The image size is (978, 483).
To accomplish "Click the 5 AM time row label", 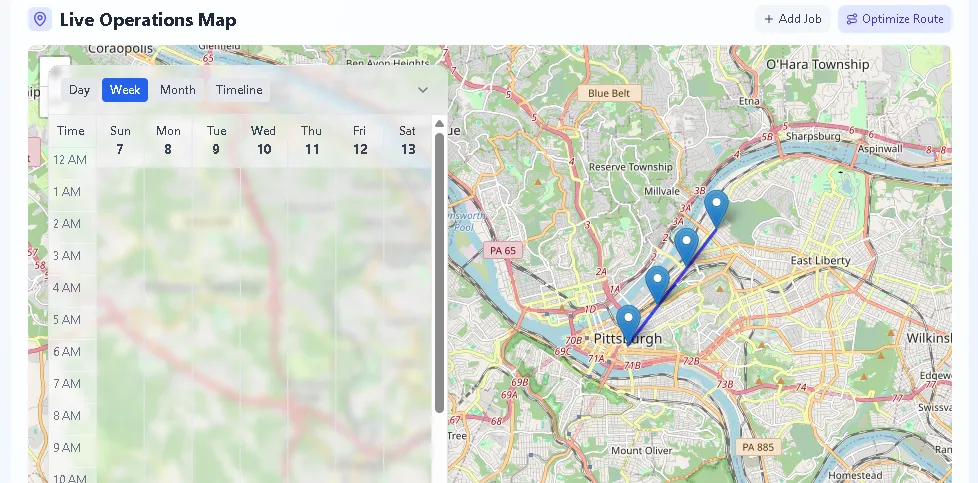I will [x=67, y=320].
